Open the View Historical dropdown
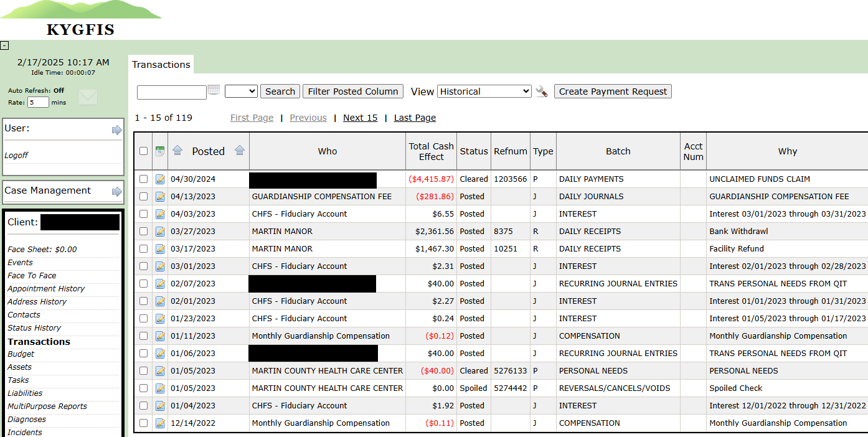868x437 pixels. pos(484,92)
